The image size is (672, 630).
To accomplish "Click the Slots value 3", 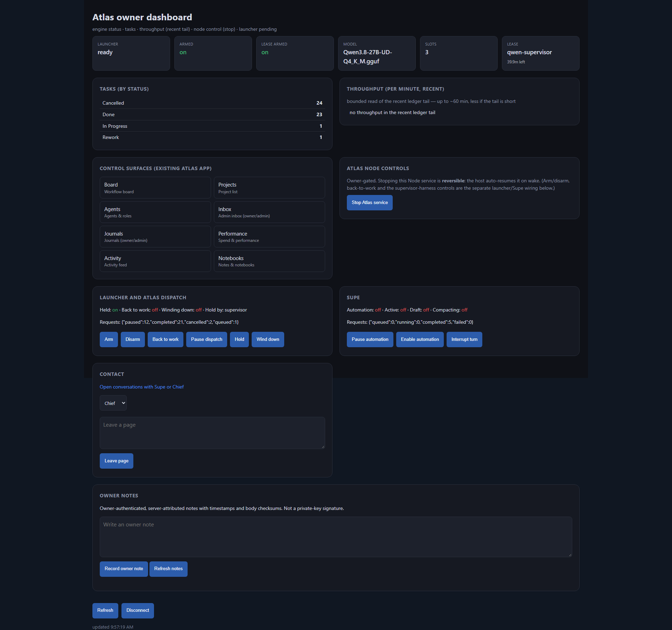I will pos(427,52).
